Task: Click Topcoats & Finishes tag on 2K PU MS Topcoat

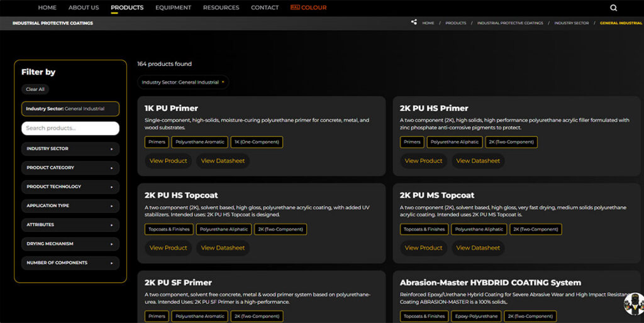Action: click(x=425, y=229)
